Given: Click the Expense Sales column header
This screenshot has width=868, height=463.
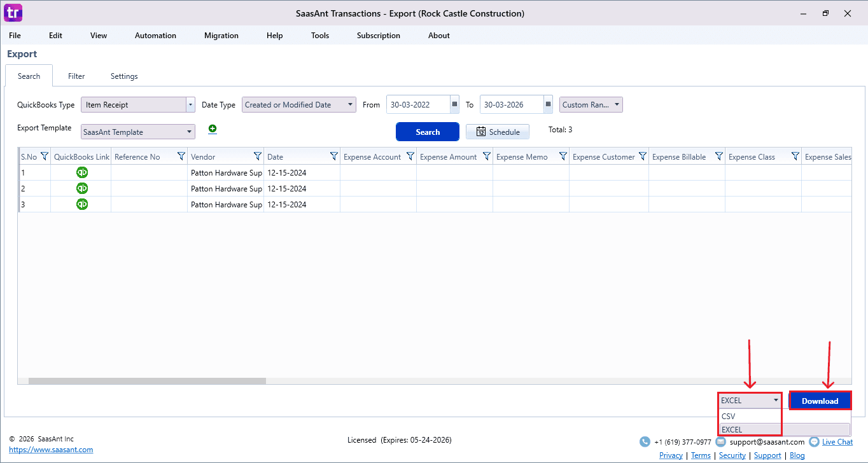Looking at the screenshot, I should click(827, 156).
